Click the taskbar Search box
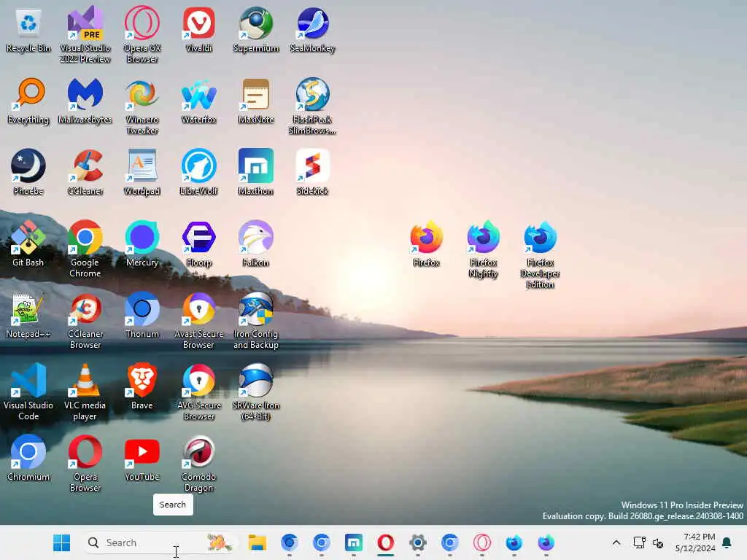747x560 pixels. (158, 542)
